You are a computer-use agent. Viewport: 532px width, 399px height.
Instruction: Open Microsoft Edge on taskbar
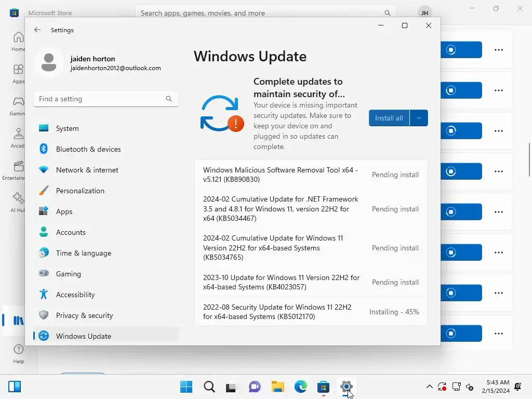pyautogui.click(x=300, y=387)
